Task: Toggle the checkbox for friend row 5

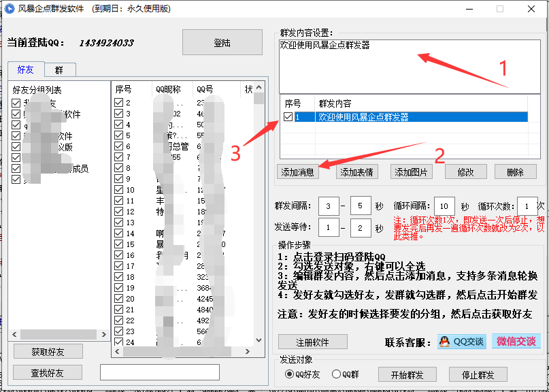Action: click(x=118, y=135)
